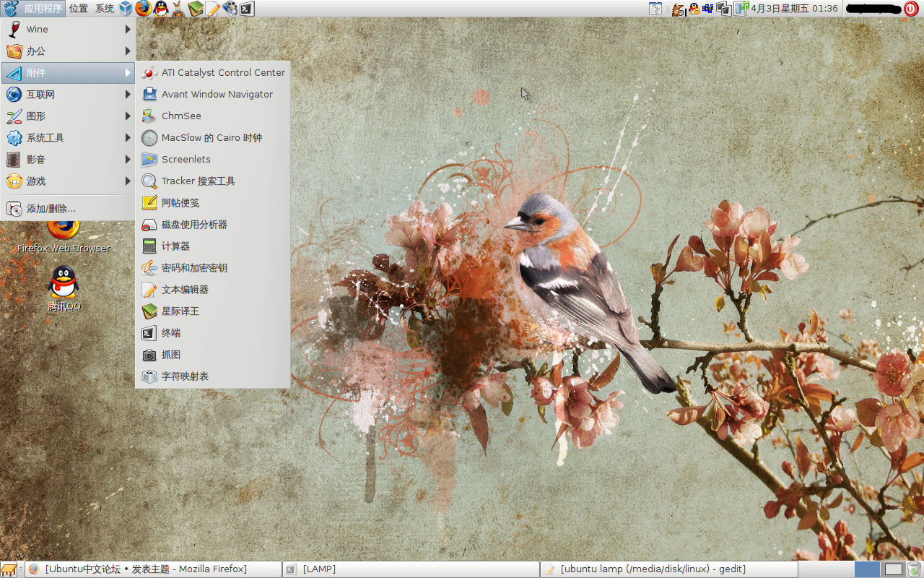Screen dimensions: 924x578
Task: Open the 应用程序 Applications menu
Action: pos(33,9)
